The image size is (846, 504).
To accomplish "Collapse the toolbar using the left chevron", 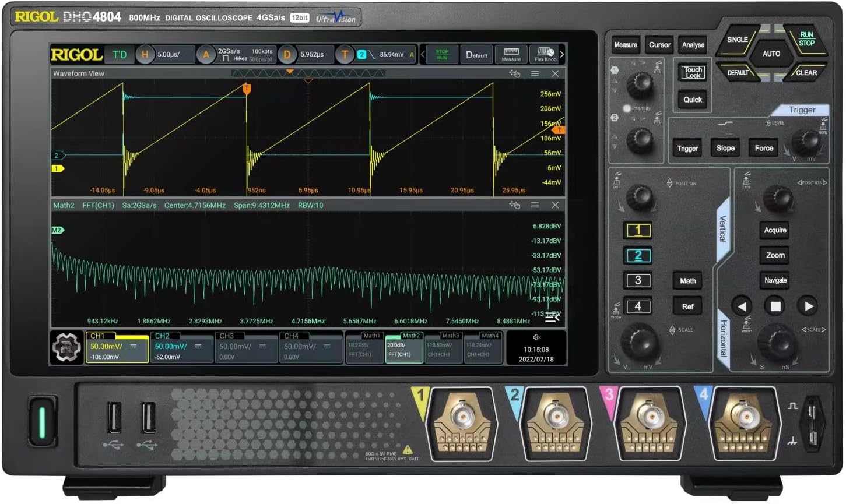I will click(x=422, y=54).
